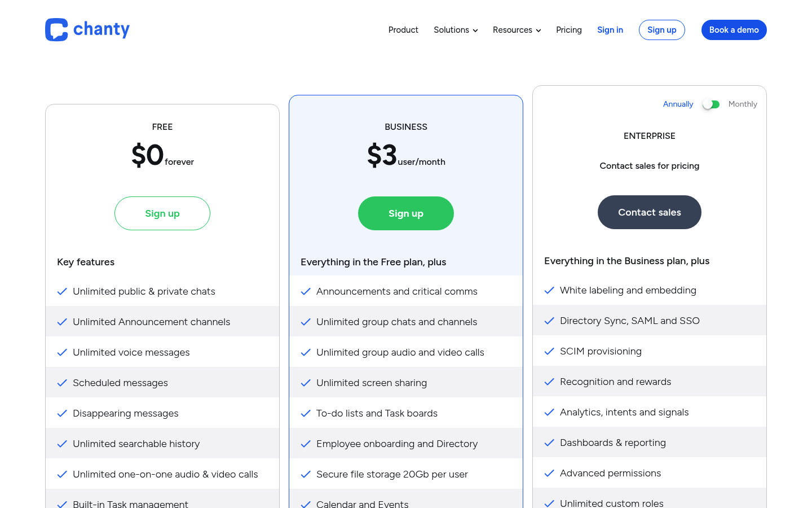Click checkmark beside White labeling and embedding
Image resolution: width=812 pixels, height=508 pixels.
coord(549,290)
